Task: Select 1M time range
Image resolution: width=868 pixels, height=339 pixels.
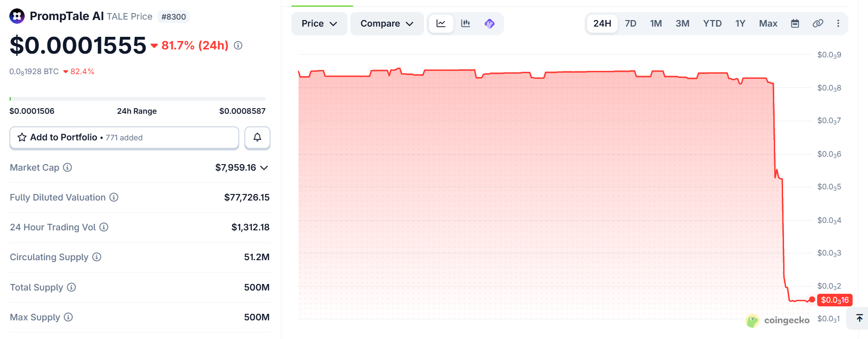Action: pyautogui.click(x=656, y=23)
